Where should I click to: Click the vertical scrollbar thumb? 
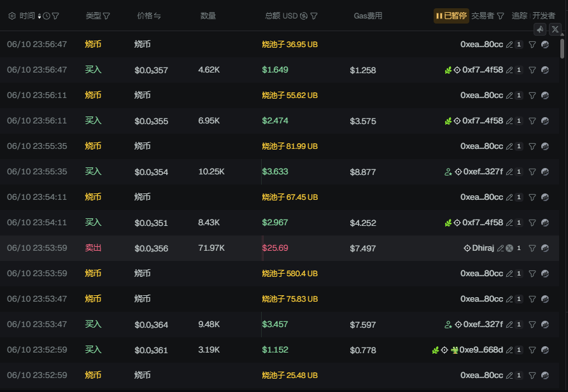pos(562,48)
